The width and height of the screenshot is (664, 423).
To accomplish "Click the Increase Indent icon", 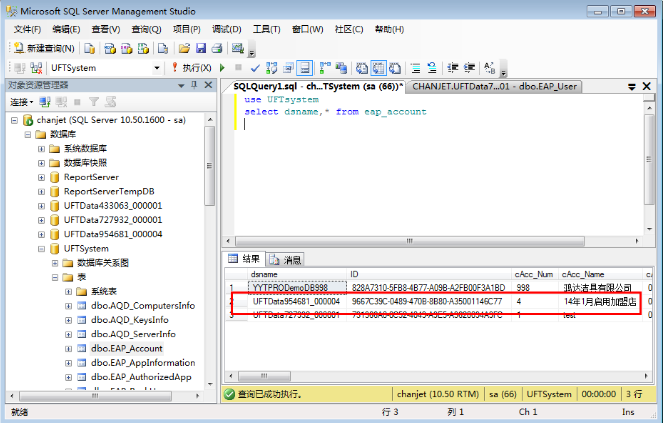I will tap(469, 68).
